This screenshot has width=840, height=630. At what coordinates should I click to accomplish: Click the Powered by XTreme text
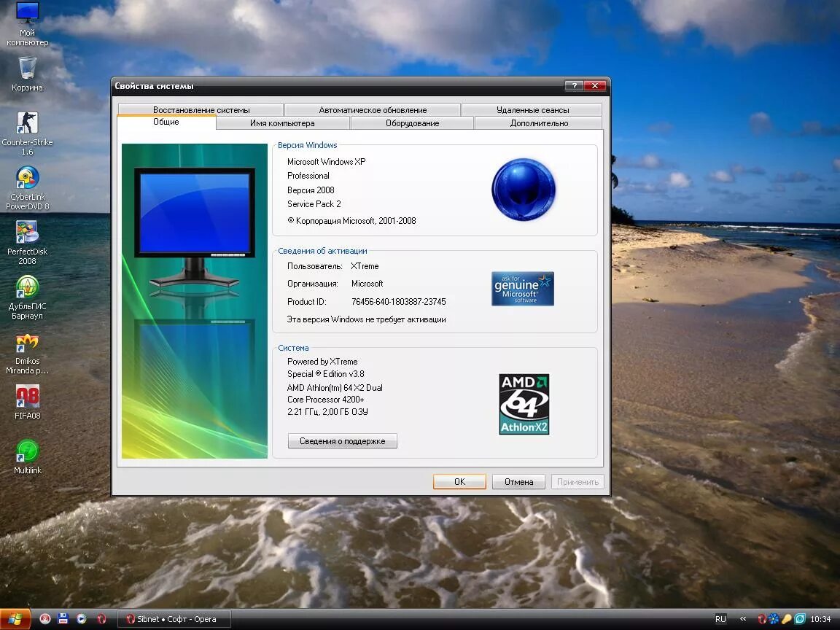click(322, 362)
